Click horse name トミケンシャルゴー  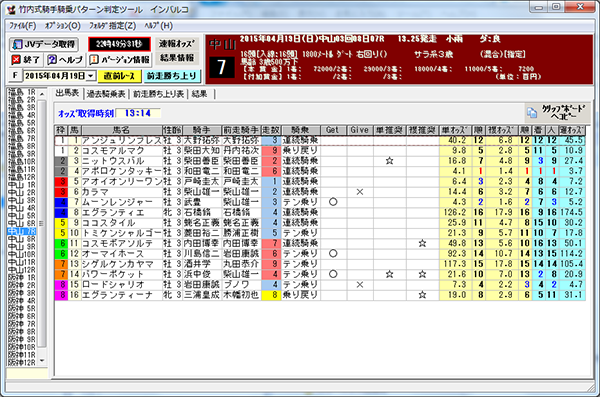click(x=121, y=233)
